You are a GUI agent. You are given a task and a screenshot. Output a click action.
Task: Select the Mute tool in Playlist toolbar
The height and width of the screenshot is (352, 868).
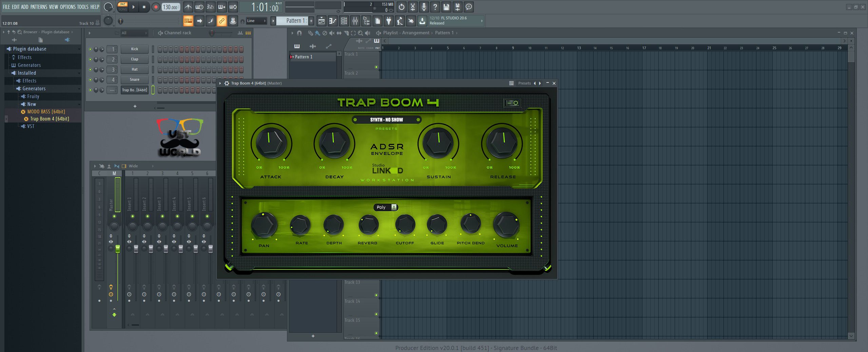click(331, 33)
